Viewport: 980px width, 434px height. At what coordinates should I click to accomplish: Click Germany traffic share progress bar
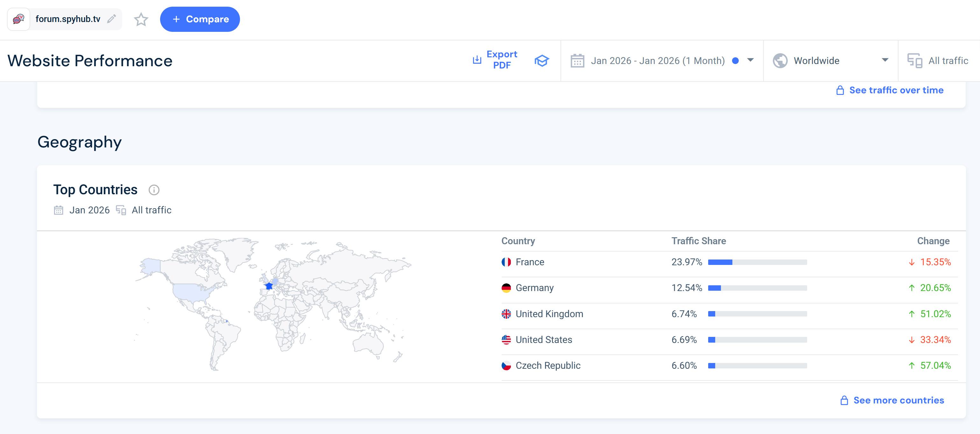(757, 288)
